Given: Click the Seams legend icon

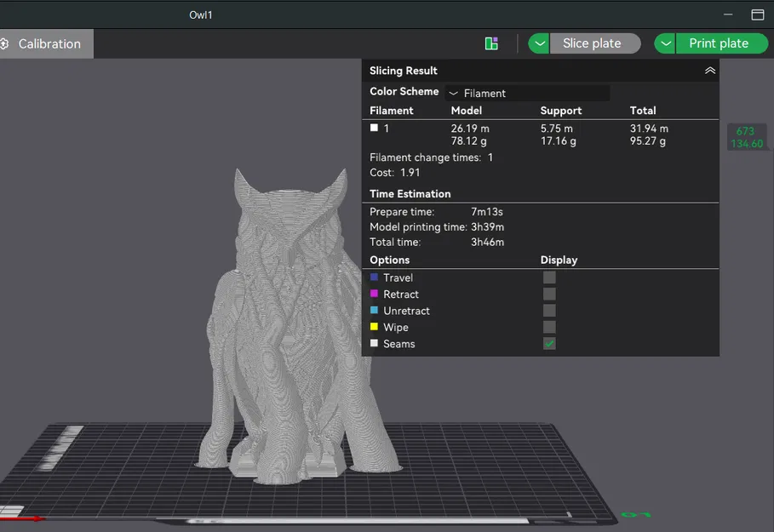Looking at the screenshot, I should pyautogui.click(x=373, y=343).
